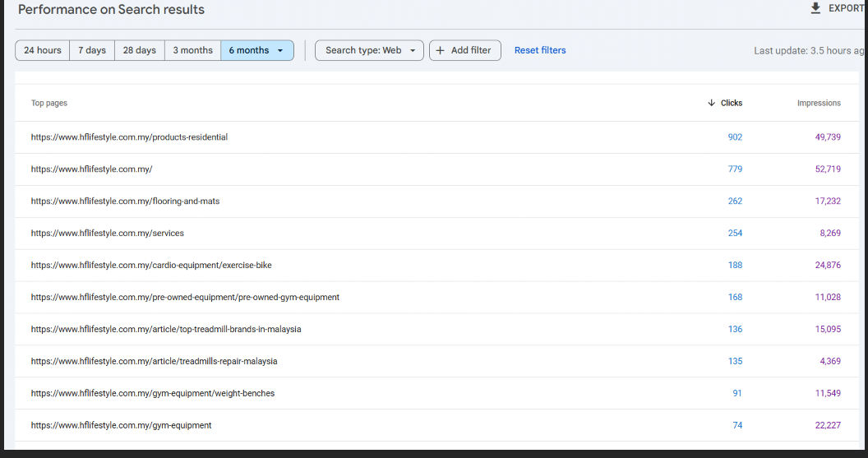Open the products-residential page row
Viewport: 868px width, 458px height.
tap(129, 137)
